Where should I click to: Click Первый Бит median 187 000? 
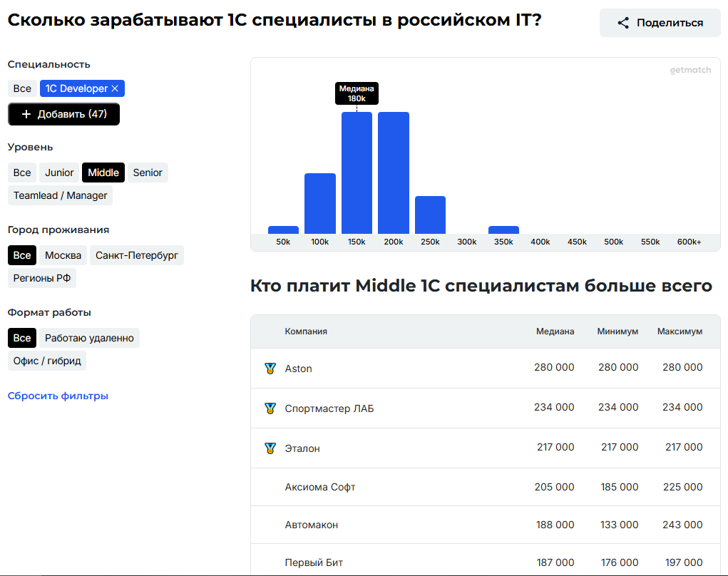pyautogui.click(x=555, y=562)
